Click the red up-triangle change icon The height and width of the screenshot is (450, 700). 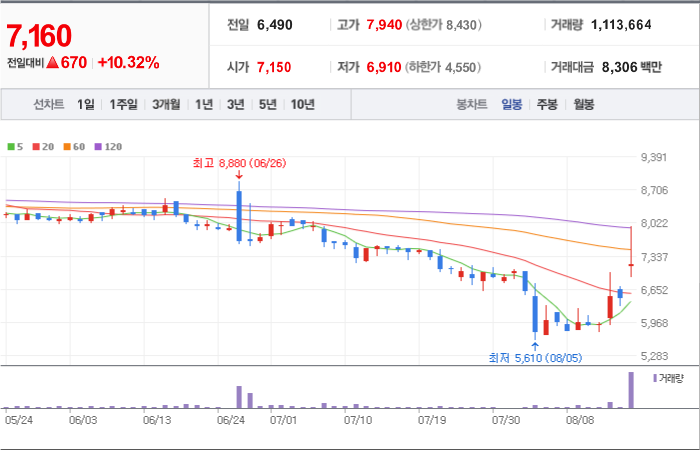click(52, 63)
